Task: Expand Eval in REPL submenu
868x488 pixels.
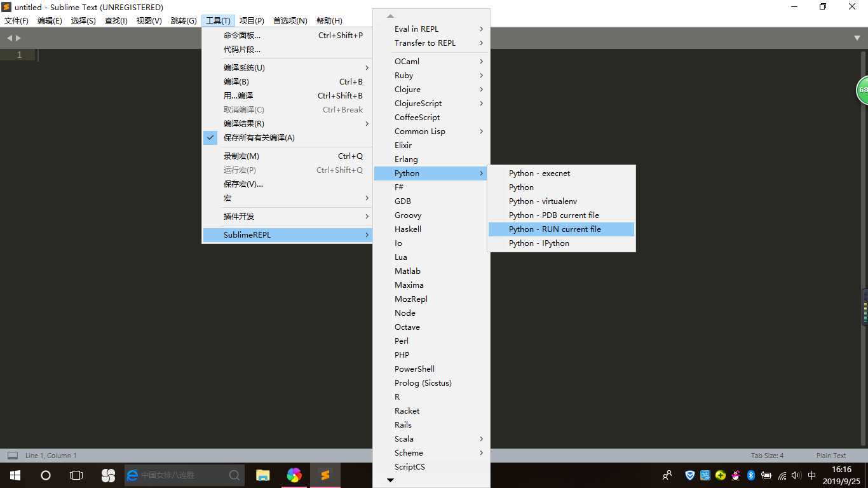Action: [x=431, y=29]
